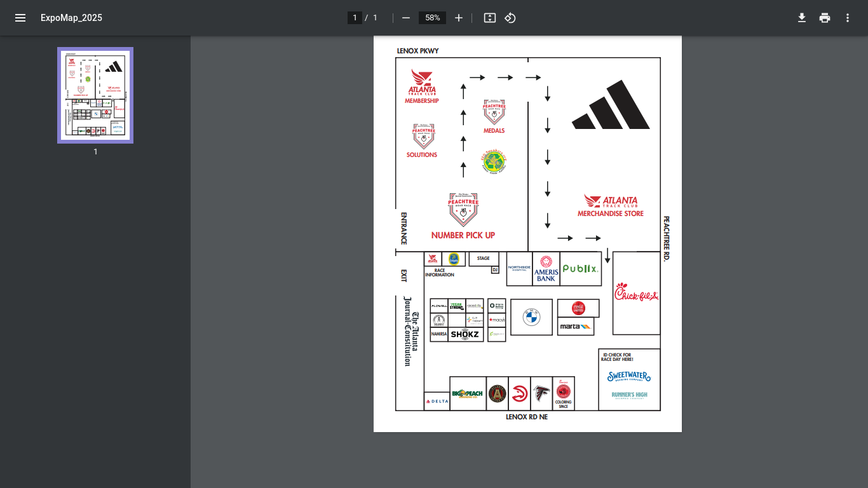This screenshot has width=868, height=488.
Task: Click the SOLUTIONS label
Action: click(x=422, y=155)
